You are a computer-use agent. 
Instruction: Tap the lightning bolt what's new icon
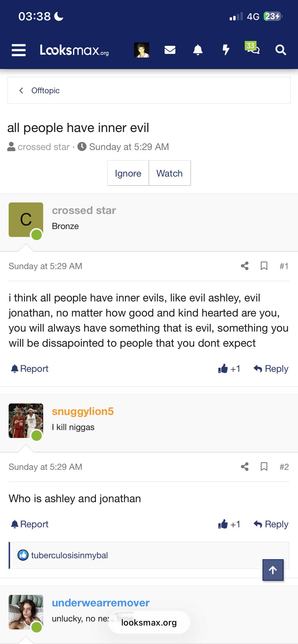(226, 50)
